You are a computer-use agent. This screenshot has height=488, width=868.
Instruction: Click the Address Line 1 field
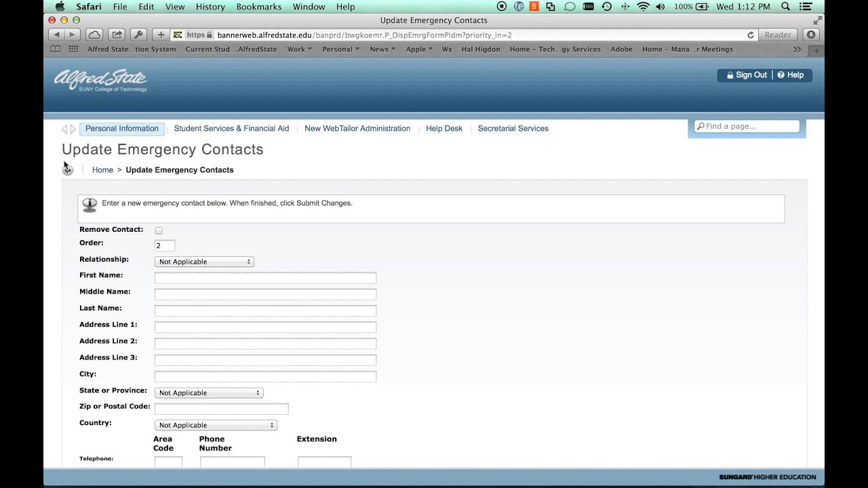tap(265, 327)
